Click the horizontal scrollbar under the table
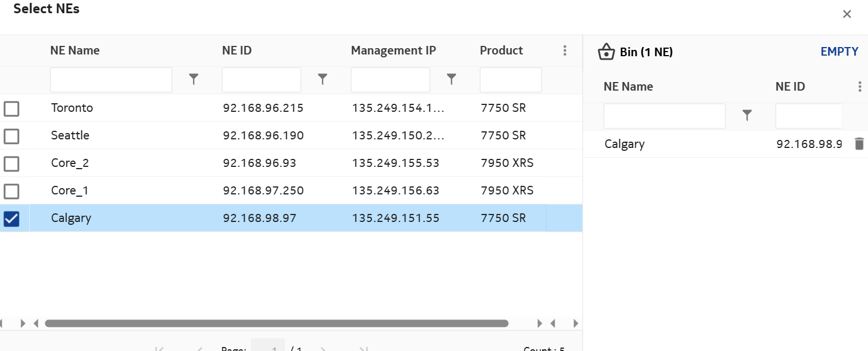The height and width of the screenshot is (351, 868). pyautogui.click(x=276, y=323)
